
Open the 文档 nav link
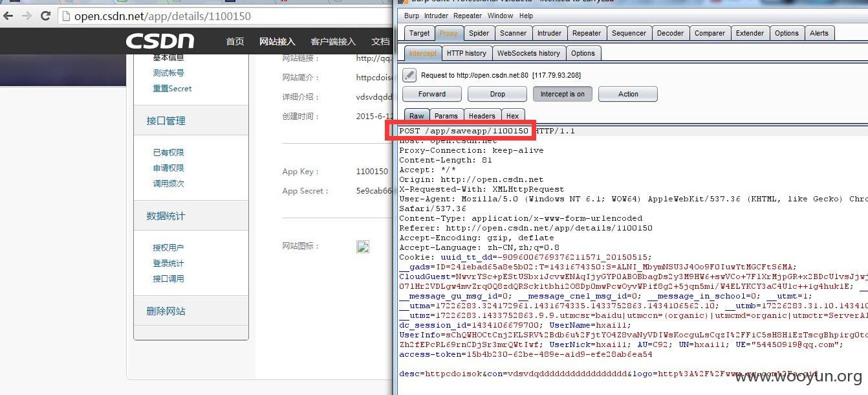380,41
